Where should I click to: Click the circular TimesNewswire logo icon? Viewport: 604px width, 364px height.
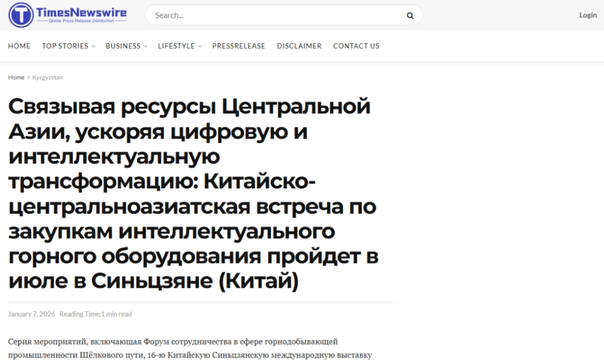[x=21, y=15]
